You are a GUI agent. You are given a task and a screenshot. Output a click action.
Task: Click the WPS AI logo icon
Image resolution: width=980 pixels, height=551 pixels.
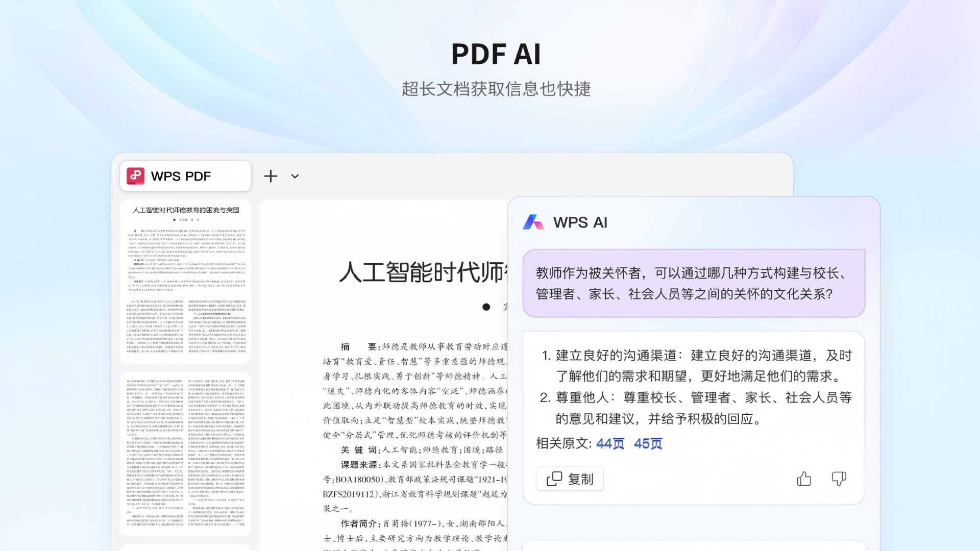tap(533, 222)
